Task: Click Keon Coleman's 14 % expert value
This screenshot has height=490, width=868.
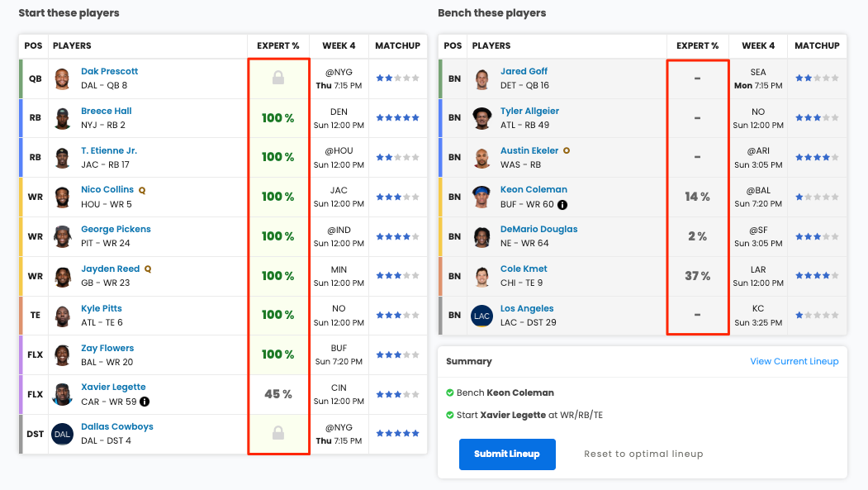Action: coord(698,197)
